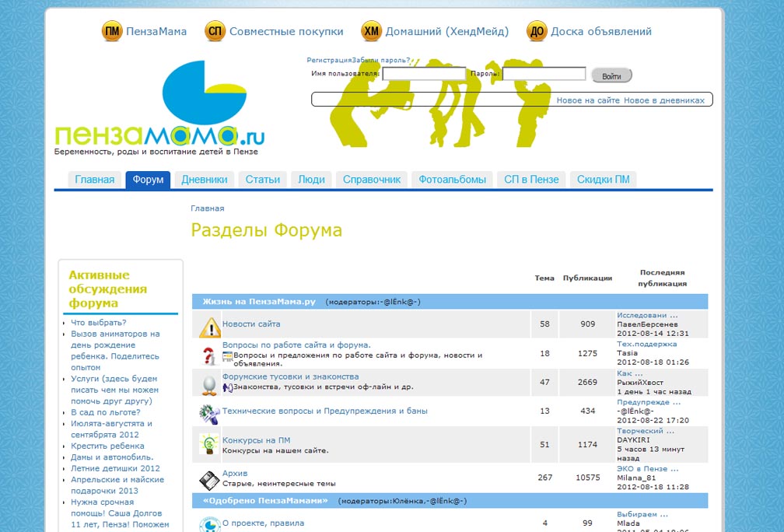The image size is (784, 532).
Task: Open ПензаМама top link
Action: [156, 31]
